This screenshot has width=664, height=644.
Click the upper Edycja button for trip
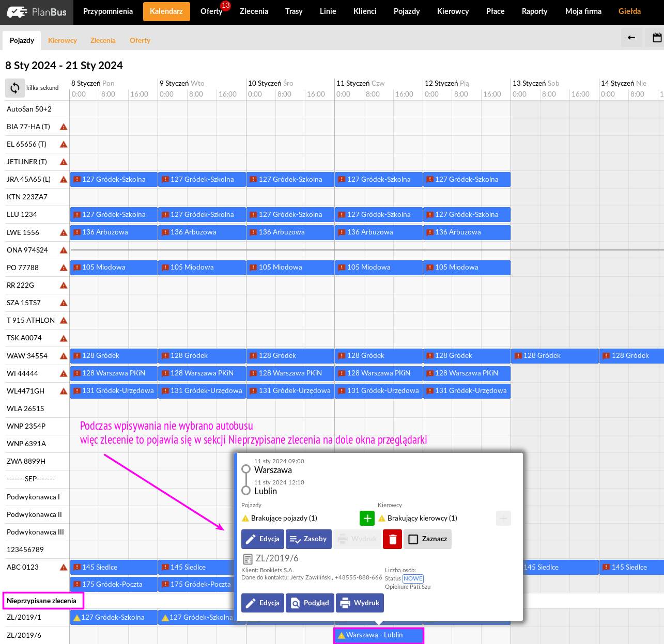point(262,539)
